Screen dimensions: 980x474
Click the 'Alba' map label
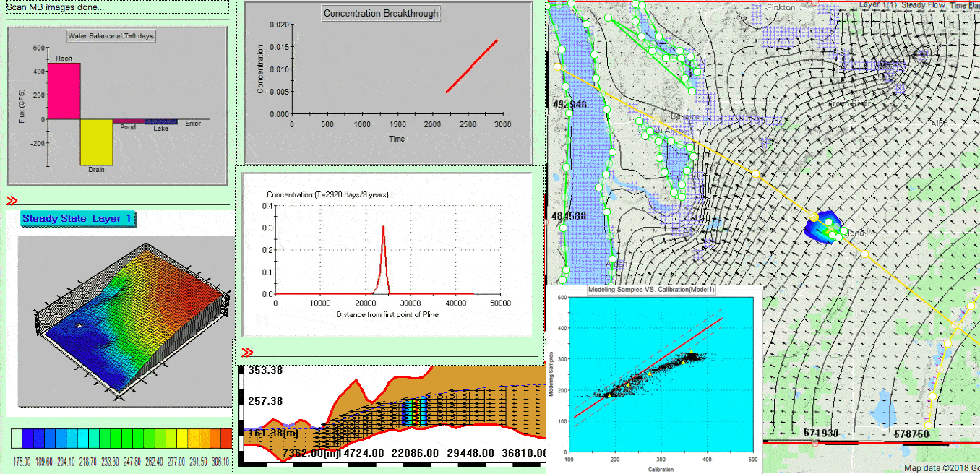(940, 124)
